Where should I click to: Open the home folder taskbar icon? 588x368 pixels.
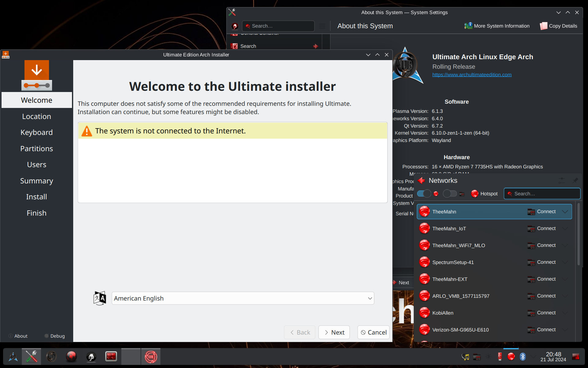point(91,356)
